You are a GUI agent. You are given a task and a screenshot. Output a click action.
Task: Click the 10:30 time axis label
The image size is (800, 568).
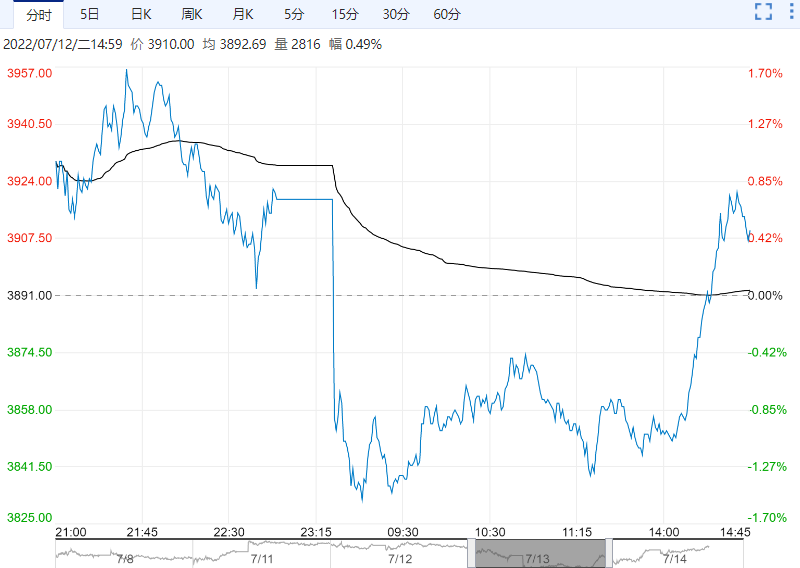[490, 532]
